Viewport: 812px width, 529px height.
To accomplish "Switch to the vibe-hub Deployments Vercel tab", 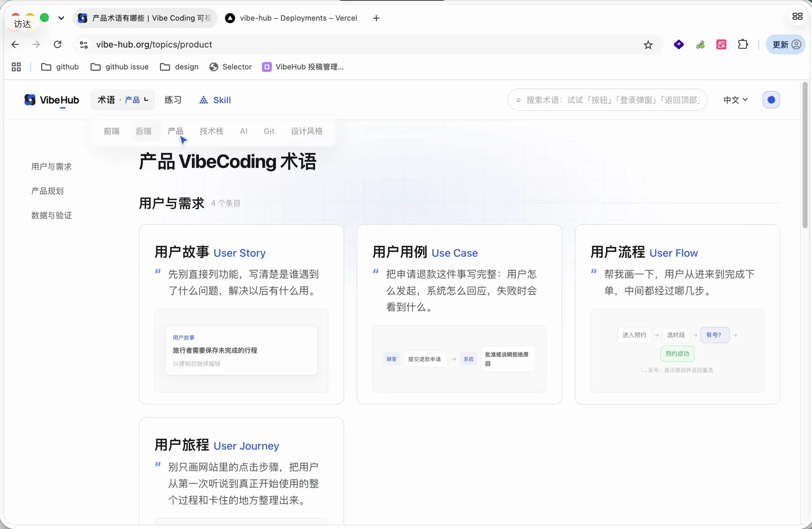I will click(292, 18).
